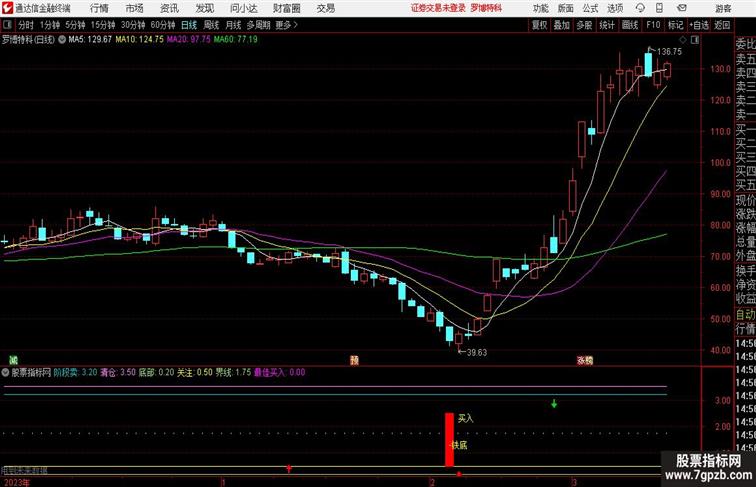
Task: Select the 日线 daily chart tab
Action: [x=189, y=25]
